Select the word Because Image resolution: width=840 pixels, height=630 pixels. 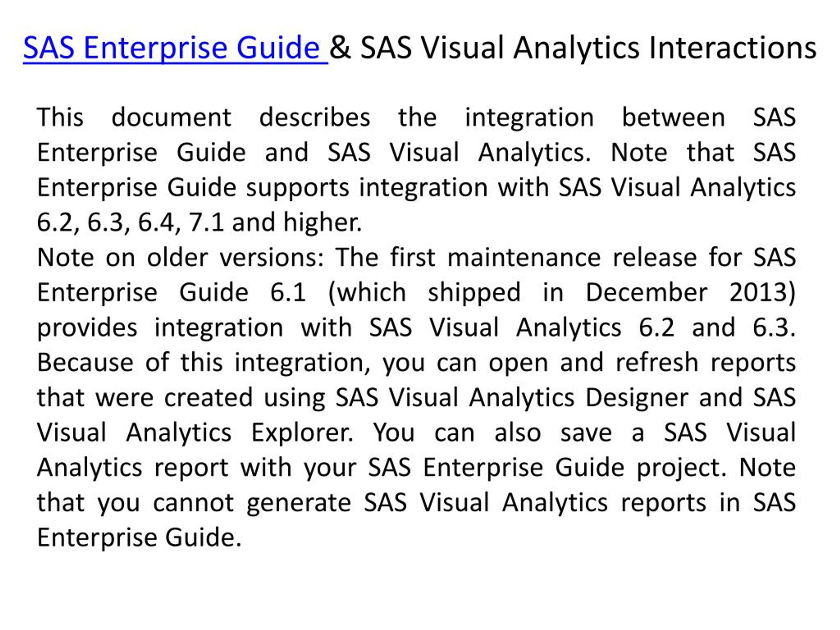click(85, 363)
